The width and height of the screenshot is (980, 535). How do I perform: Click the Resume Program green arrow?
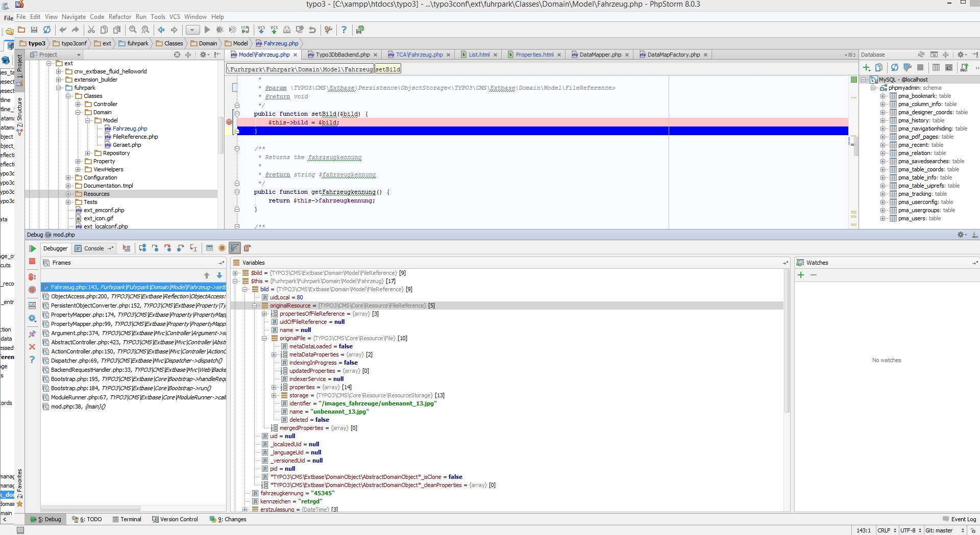coord(32,248)
